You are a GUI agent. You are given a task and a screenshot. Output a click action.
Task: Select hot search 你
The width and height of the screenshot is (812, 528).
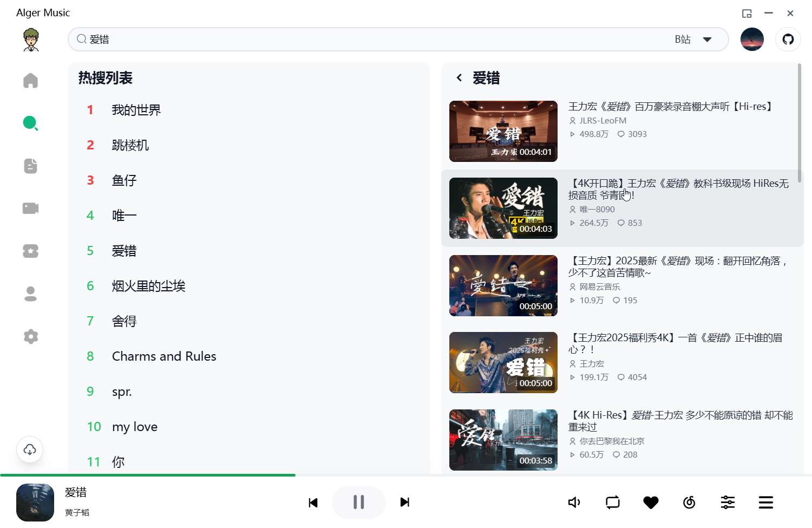pos(118,462)
